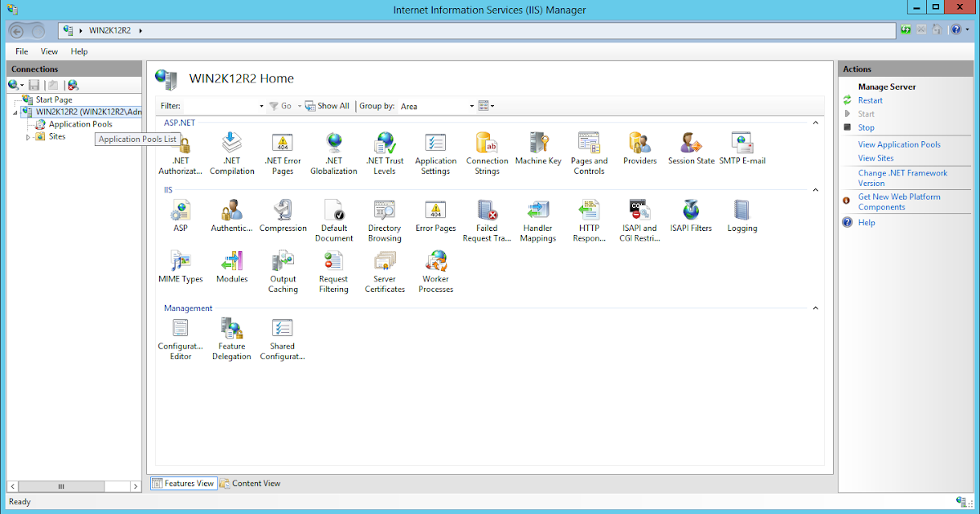Expand the Sites tree node
The height and width of the screenshot is (514, 980).
(28, 137)
